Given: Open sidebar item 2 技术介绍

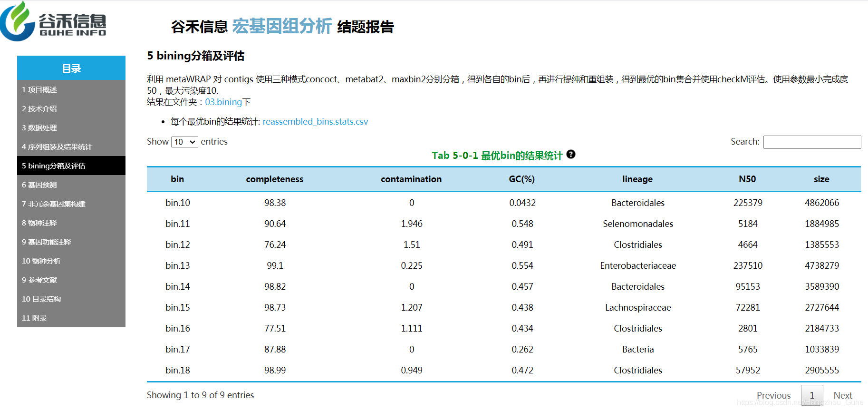Looking at the screenshot, I should (71, 108).
